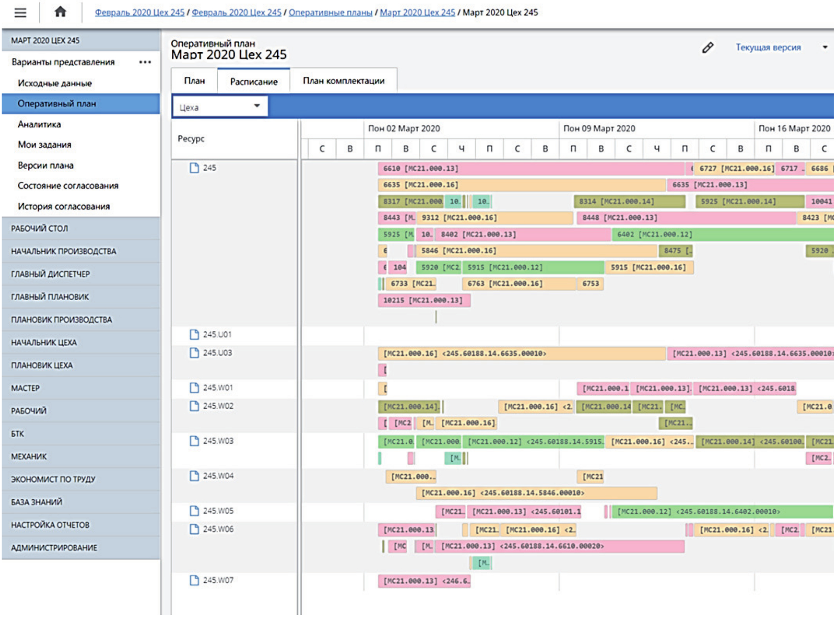Click the pencil edit icon

tap(708, 48)
